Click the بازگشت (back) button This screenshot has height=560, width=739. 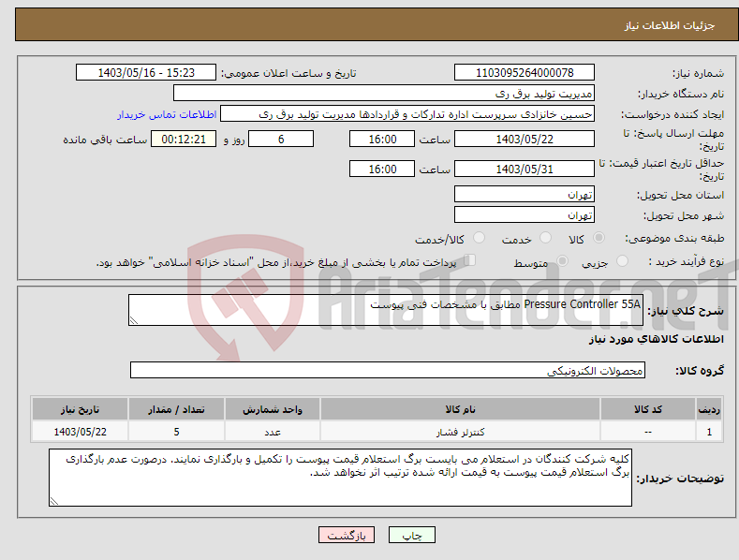[x=347, y=535]
